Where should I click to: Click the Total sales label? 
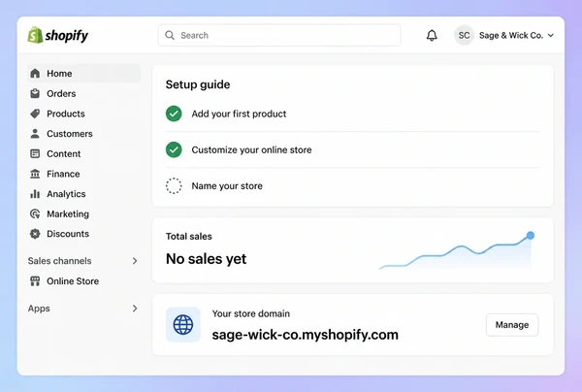(x=189, y=237)
